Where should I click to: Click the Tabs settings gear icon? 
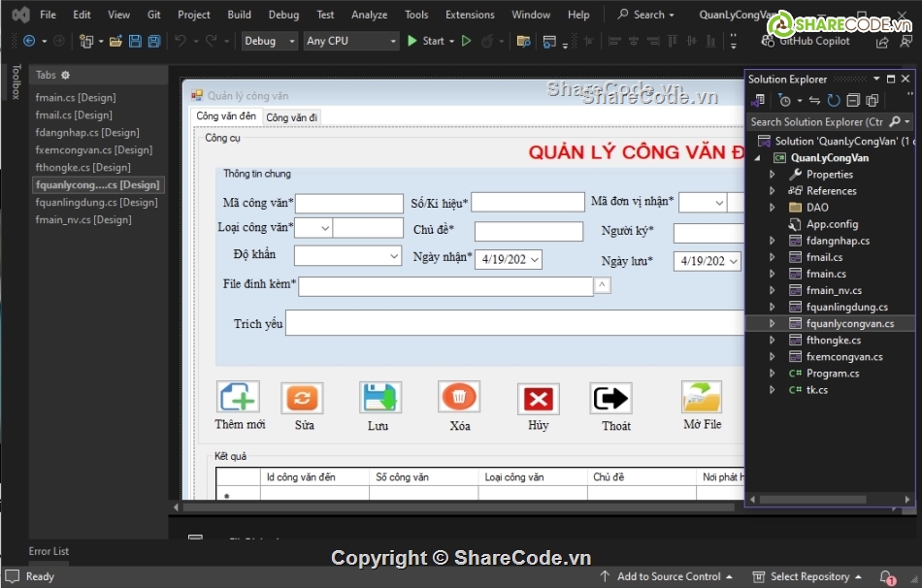pyautogui.click(x=65, y=75)
